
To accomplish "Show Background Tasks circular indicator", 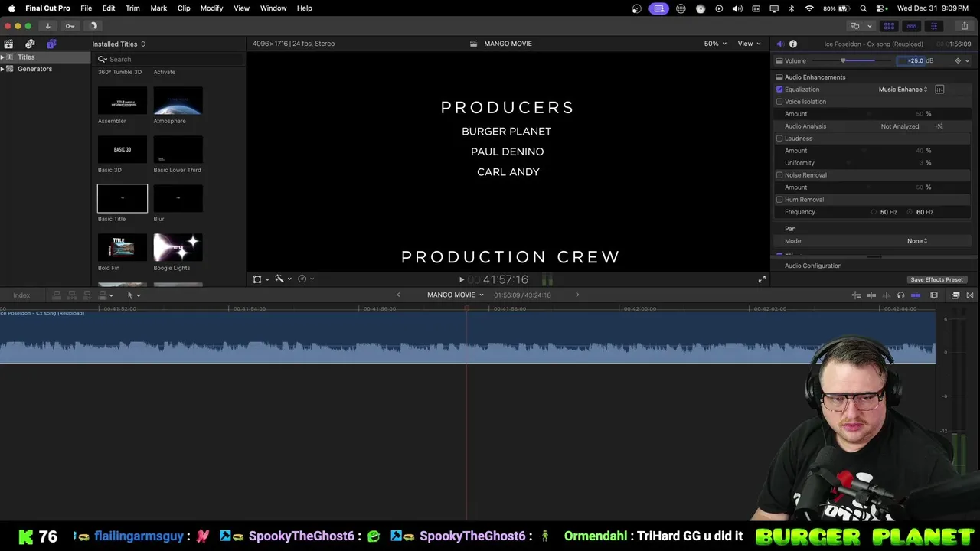I will 93,26.
